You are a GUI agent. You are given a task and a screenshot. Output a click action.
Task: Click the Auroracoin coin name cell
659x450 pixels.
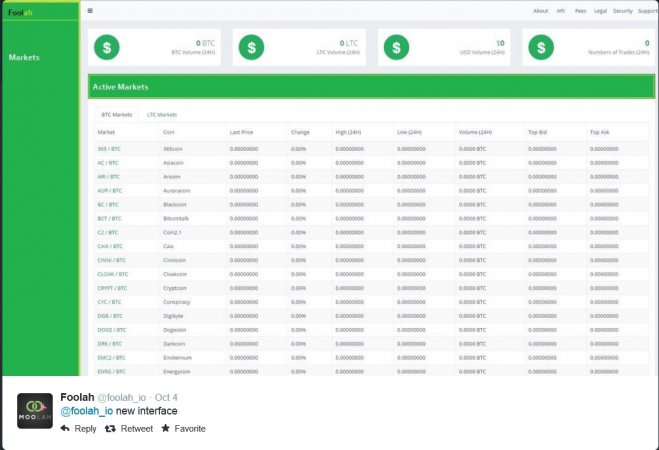coord(177,190)
